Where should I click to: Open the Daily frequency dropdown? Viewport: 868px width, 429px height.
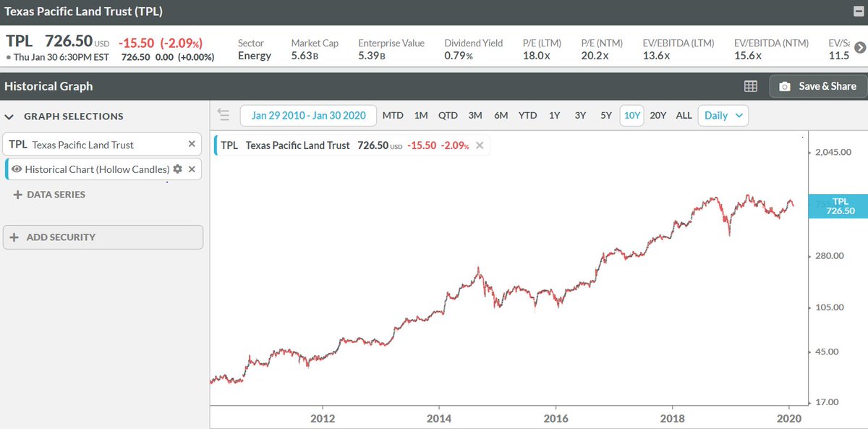pyautogui.click(x=723, y=115)
